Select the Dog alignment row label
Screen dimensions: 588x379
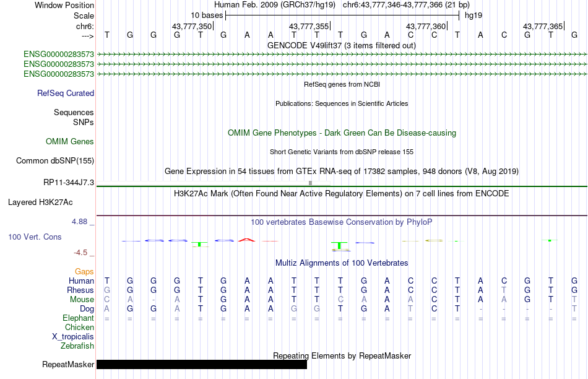coord(87,309)
